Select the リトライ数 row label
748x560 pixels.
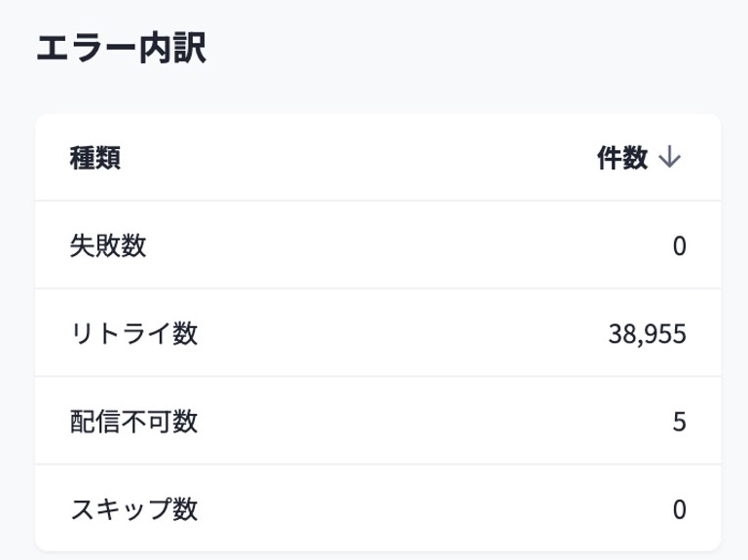point(134,334)
